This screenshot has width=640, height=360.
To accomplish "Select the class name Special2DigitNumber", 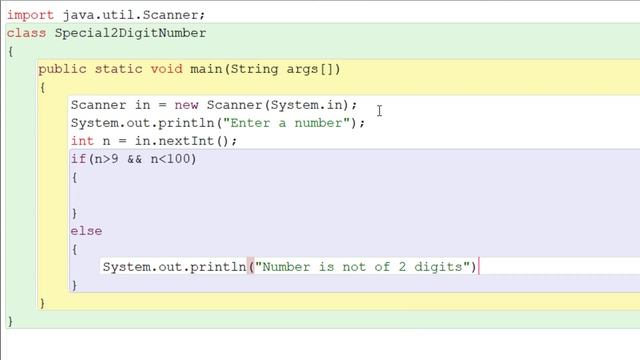I will pyautogui.click(x=130, y=33).
